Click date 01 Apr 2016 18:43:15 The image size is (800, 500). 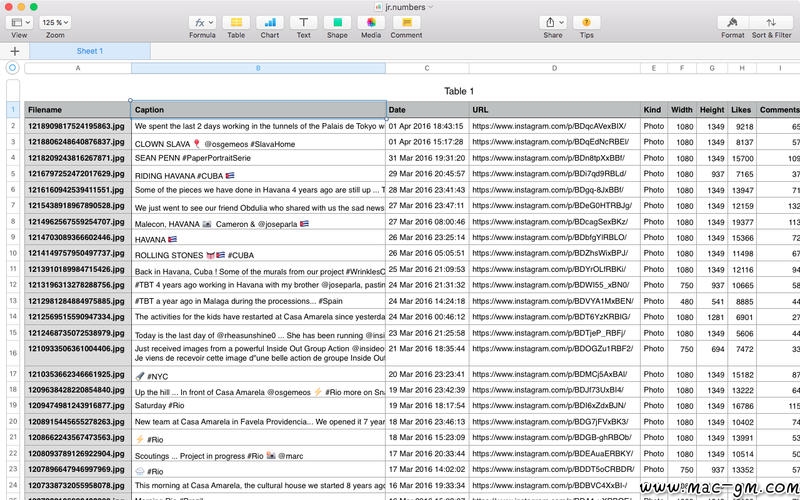(x=427, y=126)
